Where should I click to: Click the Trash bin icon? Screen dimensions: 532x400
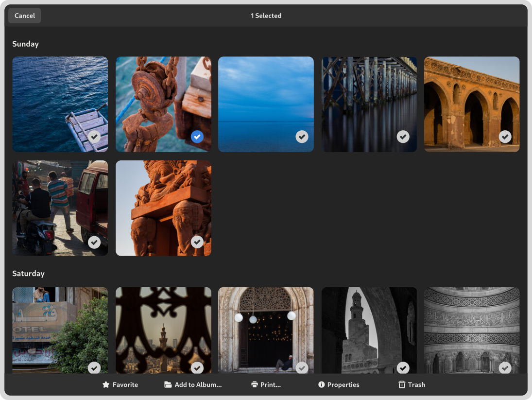[x=402, y=385]
